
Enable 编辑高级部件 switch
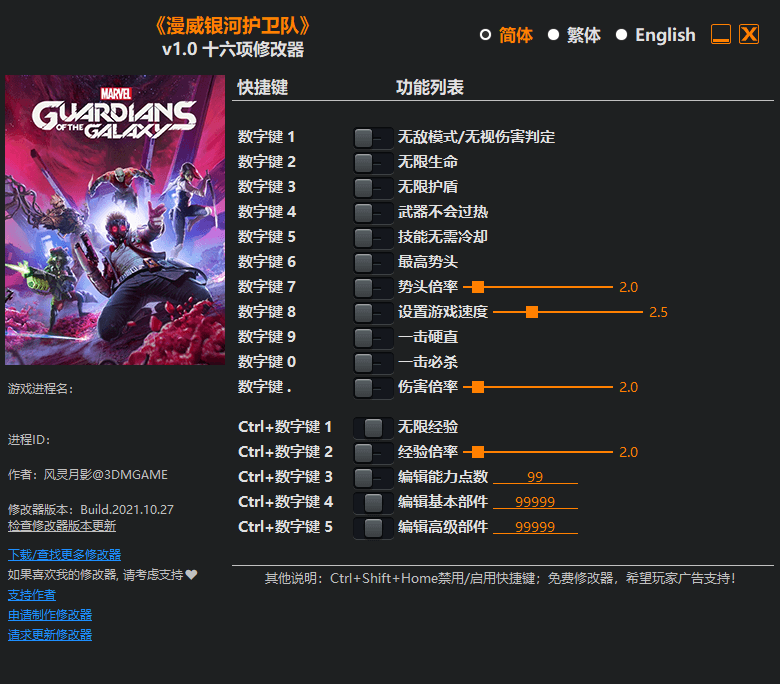coord(373,528)
